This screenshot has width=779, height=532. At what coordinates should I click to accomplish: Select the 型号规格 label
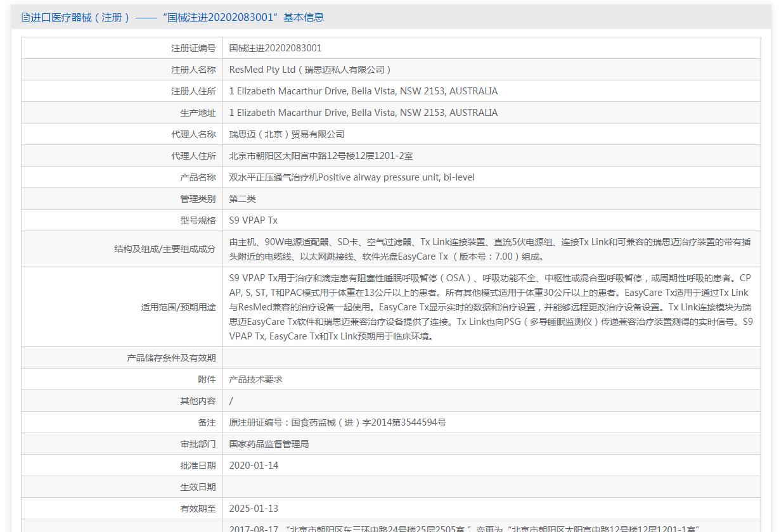(198, 220)
